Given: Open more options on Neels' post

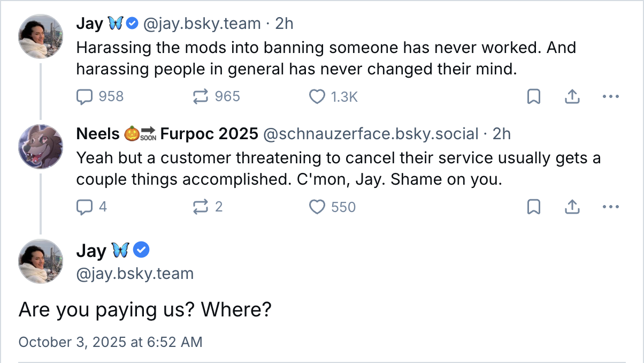Looking at the screenshot, I should pos(610,207).
